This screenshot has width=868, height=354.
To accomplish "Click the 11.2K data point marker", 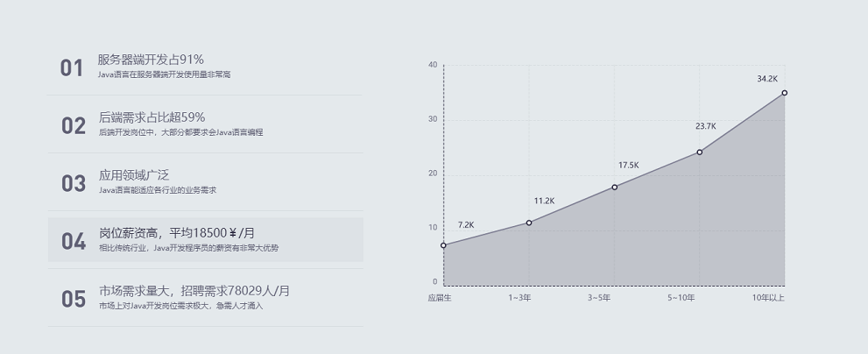I will (x=529, y=223).
